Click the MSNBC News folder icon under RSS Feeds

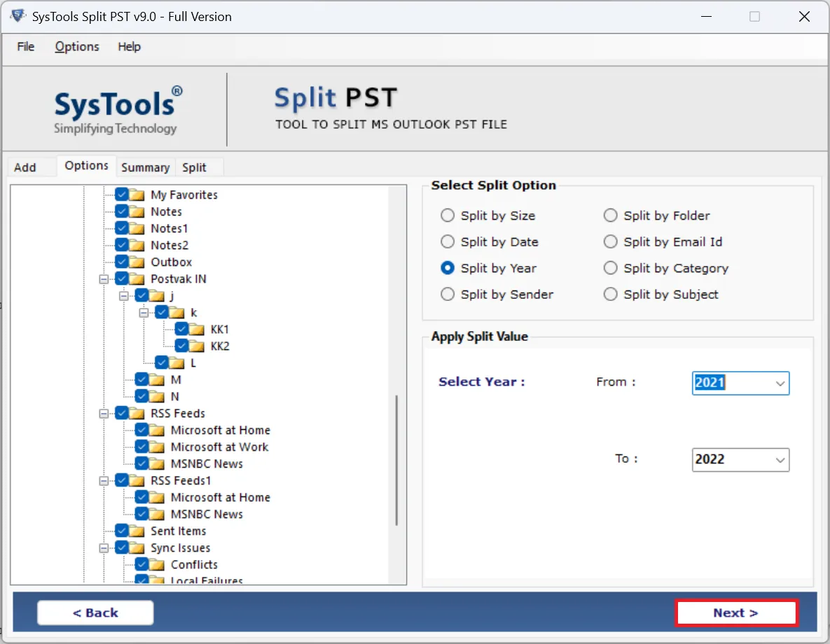(x=157, y=463)
